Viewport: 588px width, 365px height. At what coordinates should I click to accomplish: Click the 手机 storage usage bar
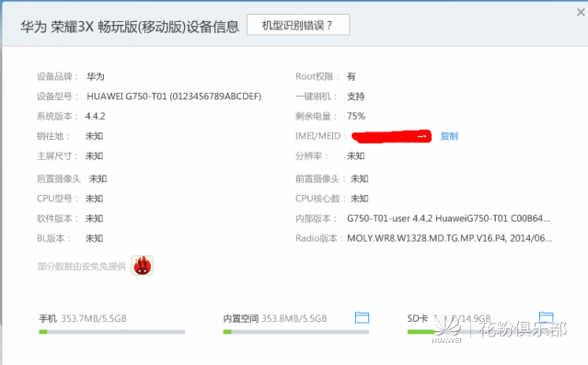(111, 332)
